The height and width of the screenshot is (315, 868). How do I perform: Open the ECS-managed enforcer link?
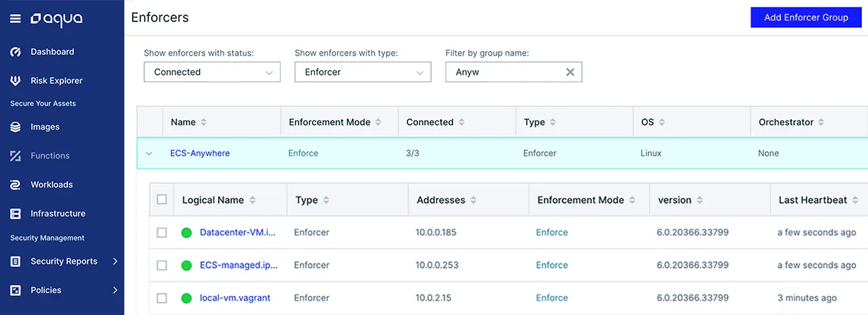click(239, 265)
